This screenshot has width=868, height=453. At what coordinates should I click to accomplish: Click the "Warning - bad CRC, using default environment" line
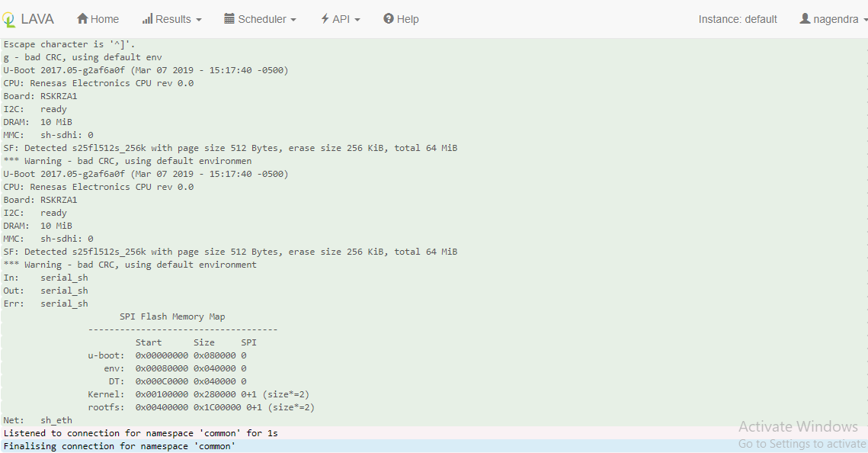[x=130, y=265]
